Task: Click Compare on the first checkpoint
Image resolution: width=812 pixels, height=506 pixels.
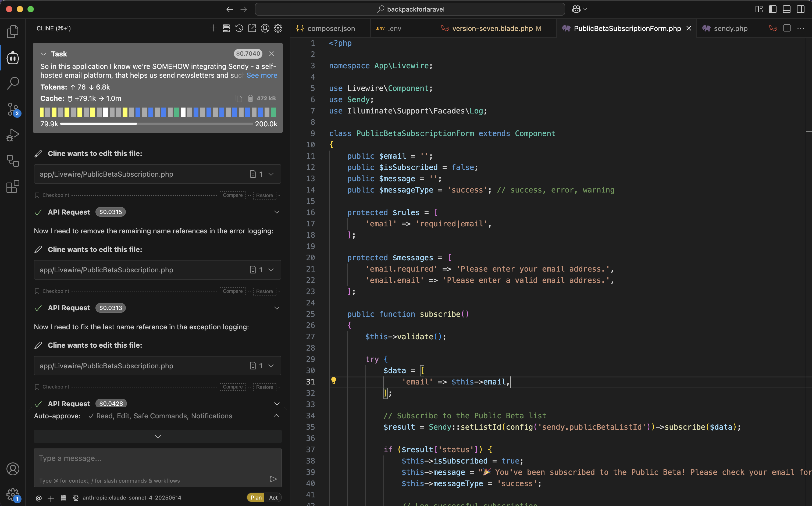Action: (x=233, y=195)
